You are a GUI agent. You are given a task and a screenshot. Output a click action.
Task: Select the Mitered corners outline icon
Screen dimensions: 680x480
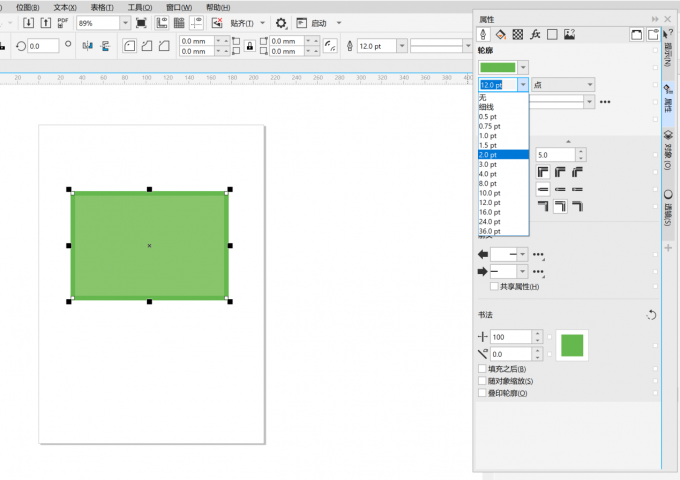[543, 172]
